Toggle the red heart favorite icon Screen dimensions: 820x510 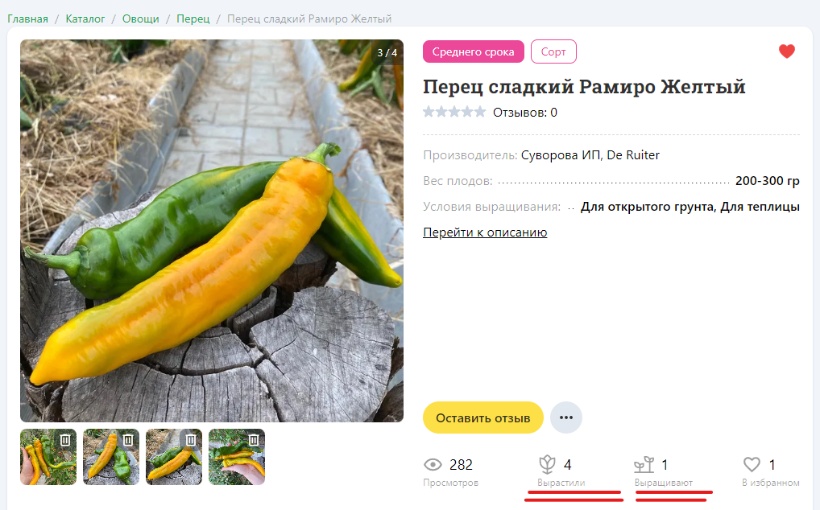[787, 51]
